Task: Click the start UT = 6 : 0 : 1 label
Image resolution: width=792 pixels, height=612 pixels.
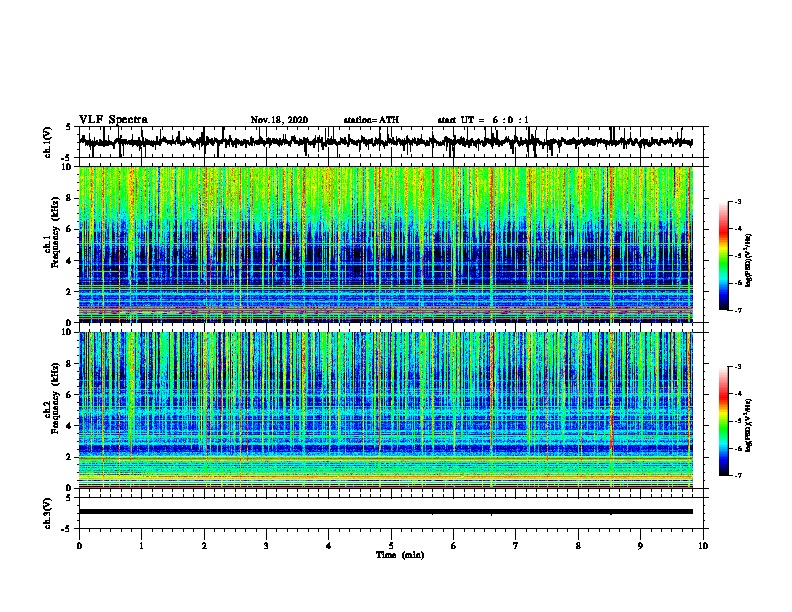Action: point(483,120)
